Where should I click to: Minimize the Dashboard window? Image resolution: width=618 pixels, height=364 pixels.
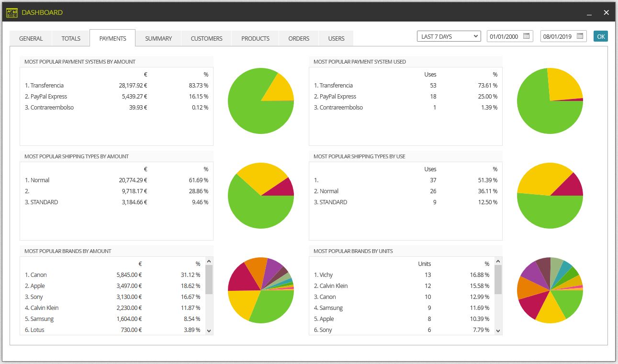[589, 13]
